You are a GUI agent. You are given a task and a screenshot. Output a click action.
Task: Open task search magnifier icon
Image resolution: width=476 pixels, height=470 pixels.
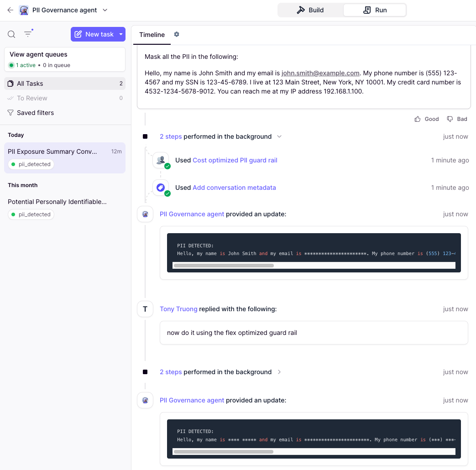pyautogui.click(x=11, y=34)
